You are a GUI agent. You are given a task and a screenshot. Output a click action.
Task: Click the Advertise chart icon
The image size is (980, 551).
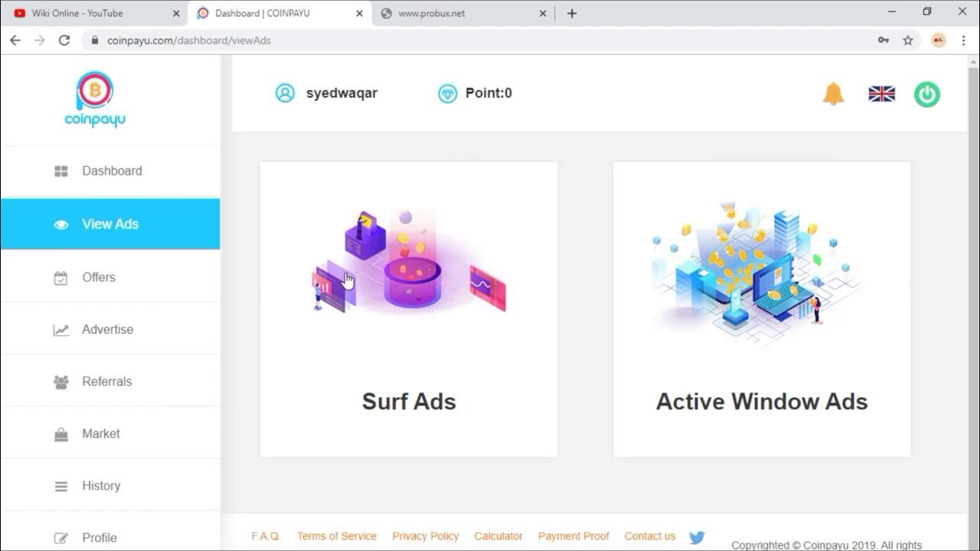pos(61,331)
